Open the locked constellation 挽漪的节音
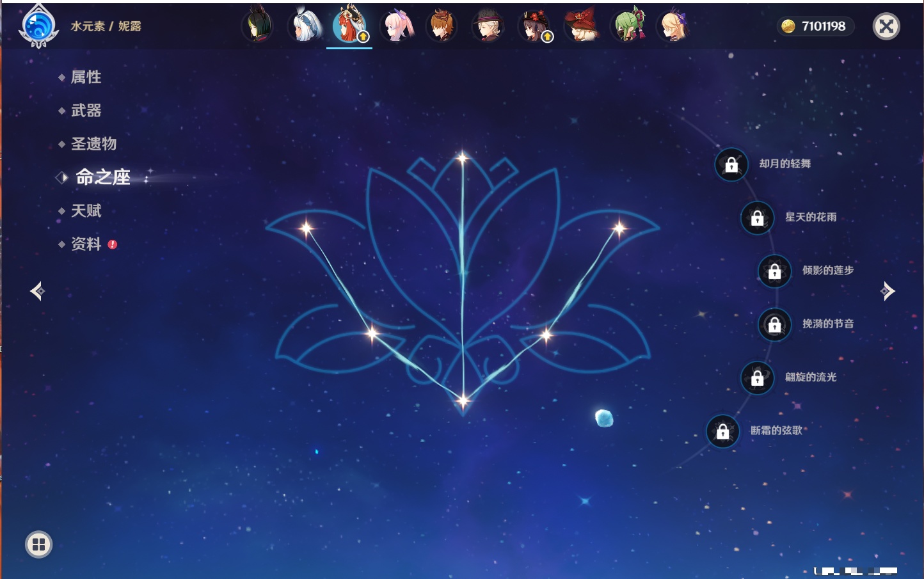924x579 pixels. click(774, 324)
